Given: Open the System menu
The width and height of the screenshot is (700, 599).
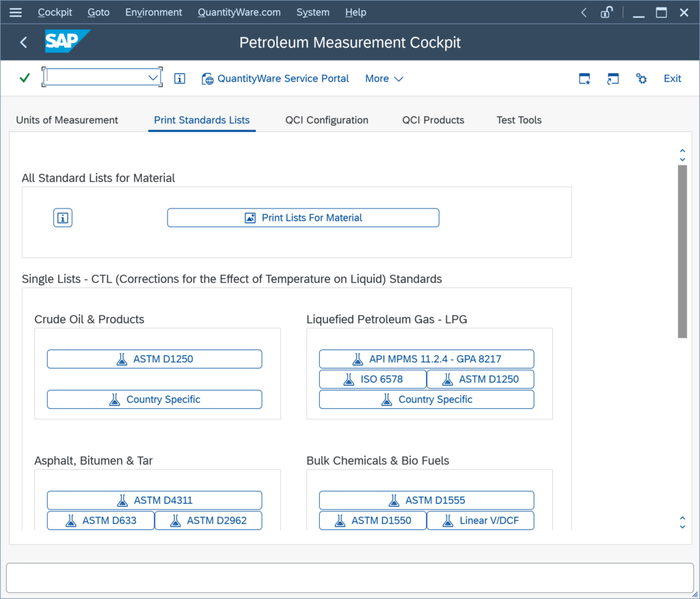Looking at the screenshot, I should coord(313,12).
